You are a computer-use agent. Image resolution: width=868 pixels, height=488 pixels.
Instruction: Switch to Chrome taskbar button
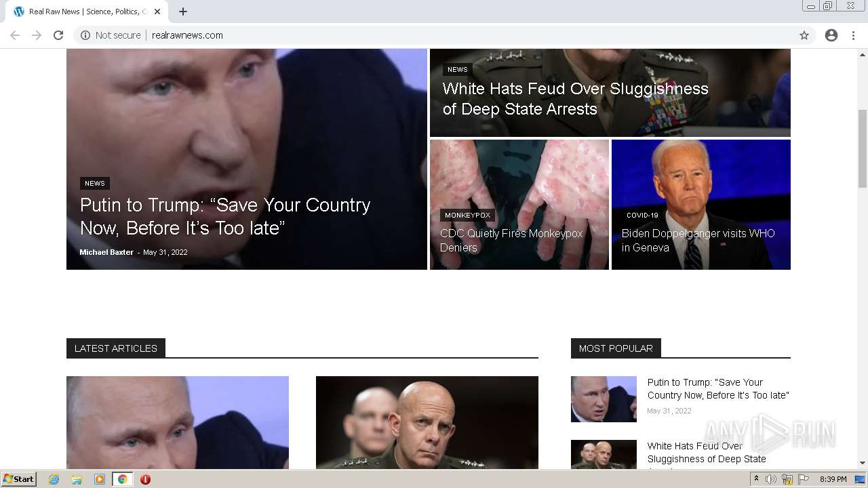tap(123, 479)
